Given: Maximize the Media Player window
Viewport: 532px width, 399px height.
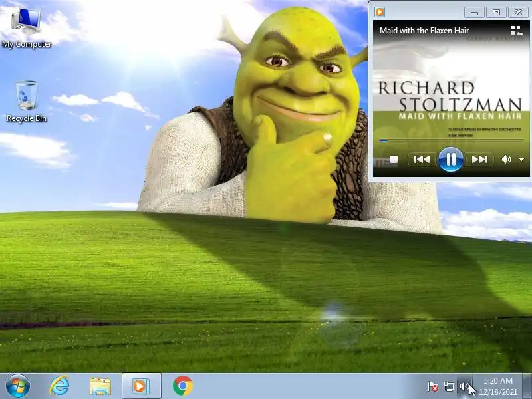Looking at the screenshot, I should coord(496,13).
